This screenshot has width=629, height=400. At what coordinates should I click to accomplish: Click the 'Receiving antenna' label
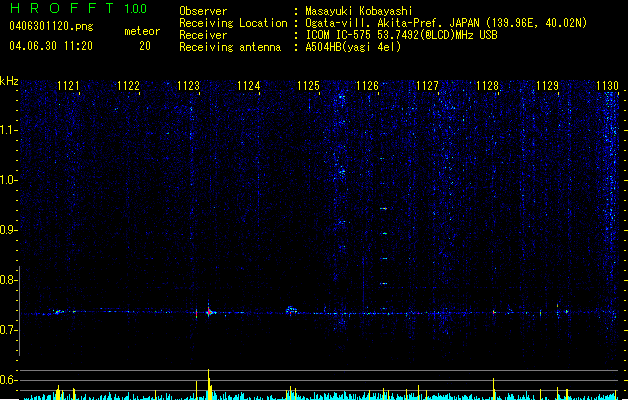click(230, 47)
